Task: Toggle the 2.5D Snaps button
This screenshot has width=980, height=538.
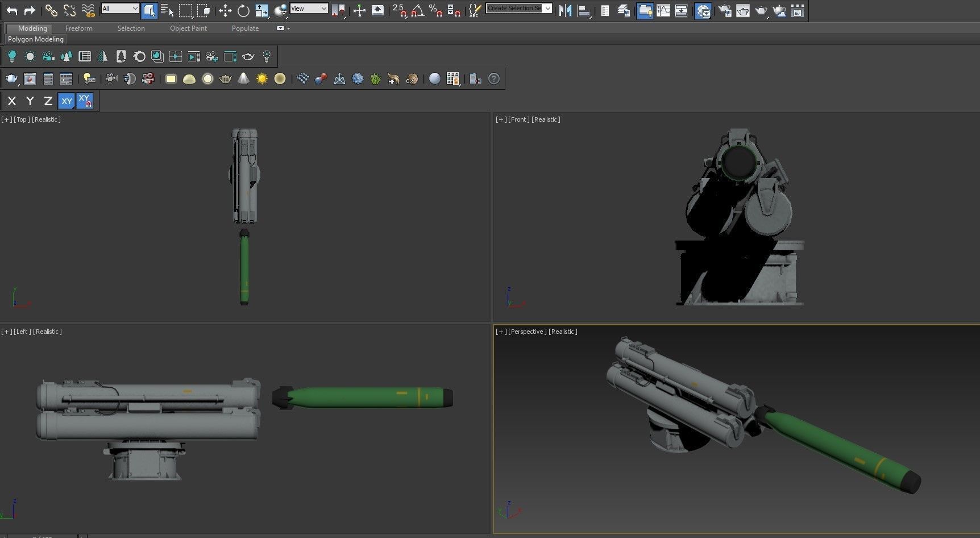Action: 400,10
